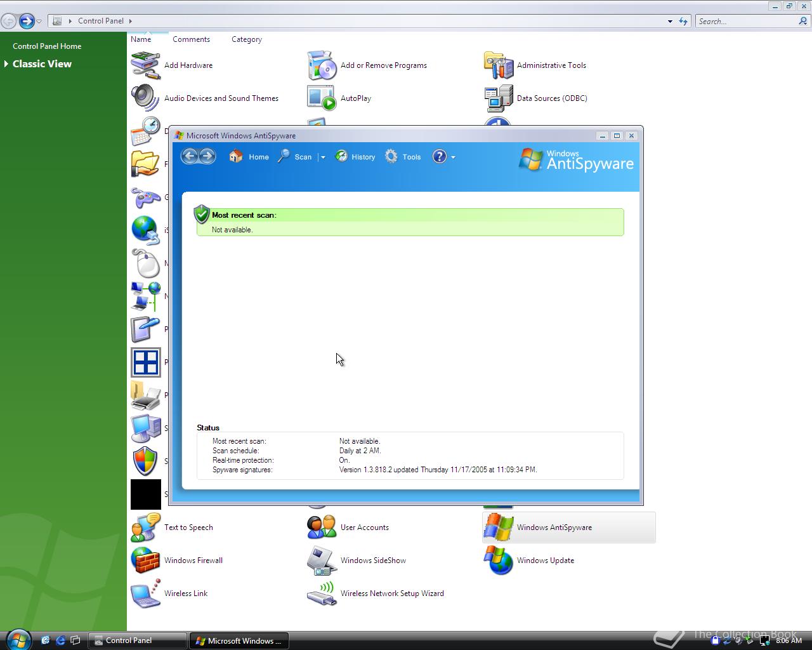This screenshot has height=650, width=812.
Task: Open Data Sources (ODBC) item
Action: 536,98
